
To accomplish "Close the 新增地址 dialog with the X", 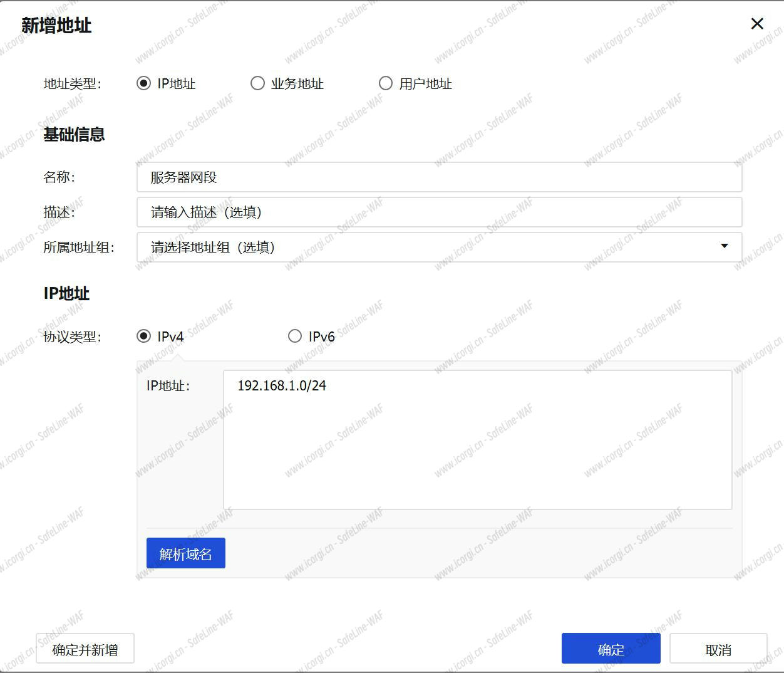I will pos(757,24).
